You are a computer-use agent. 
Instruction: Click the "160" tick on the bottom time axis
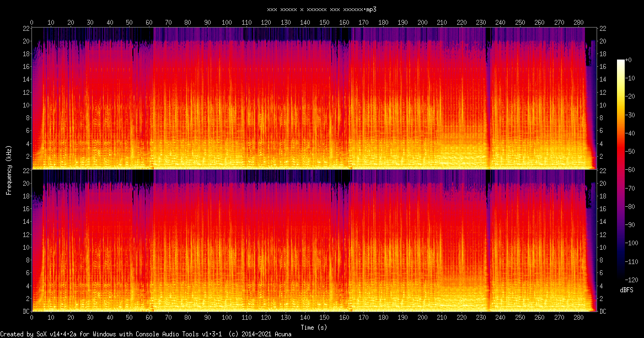(x=344, y=318)
